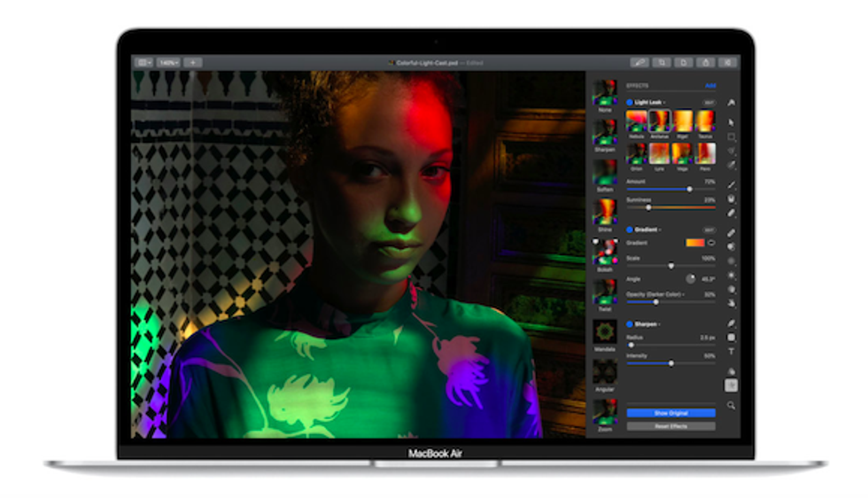Viewport: 868px width, 498px height.
Task: Click the Crop tool in toolbar
Action: (x=662, y=63)
